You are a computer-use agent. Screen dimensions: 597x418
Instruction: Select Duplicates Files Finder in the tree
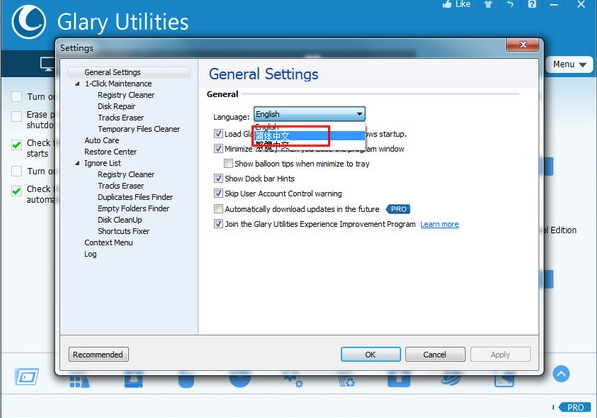click(135, 197)
